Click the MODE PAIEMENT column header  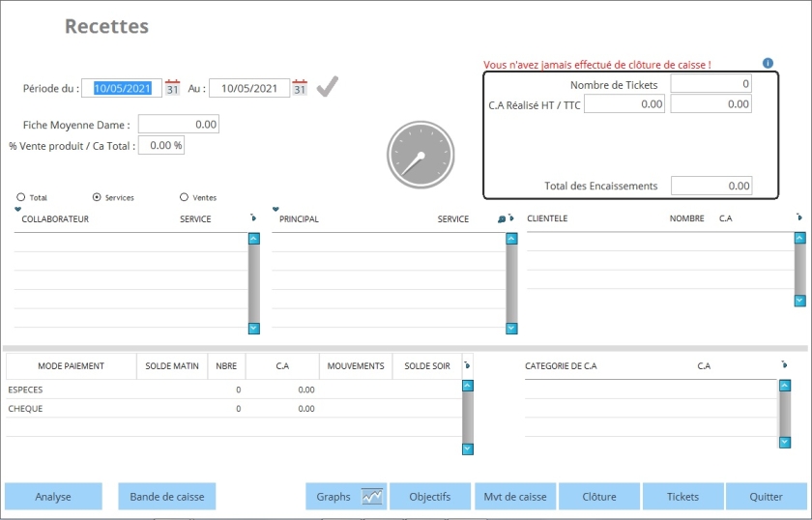coord(71,366)
